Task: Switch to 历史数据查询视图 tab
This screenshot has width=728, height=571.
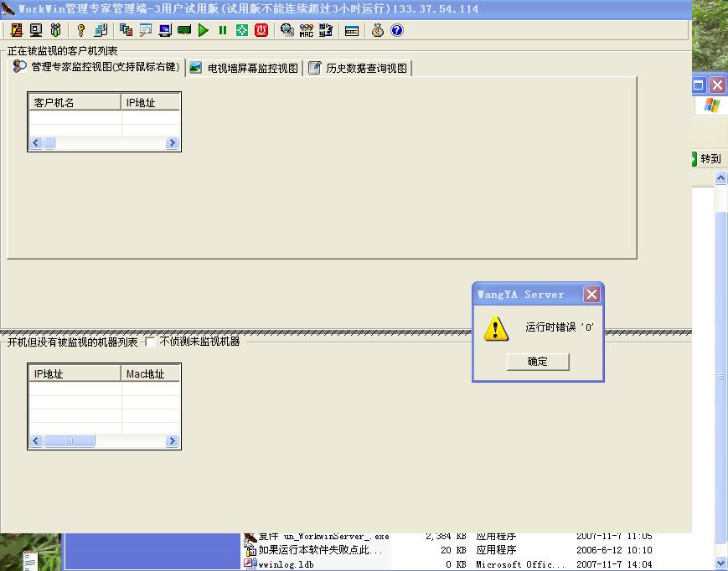Action: pos(358,68)
